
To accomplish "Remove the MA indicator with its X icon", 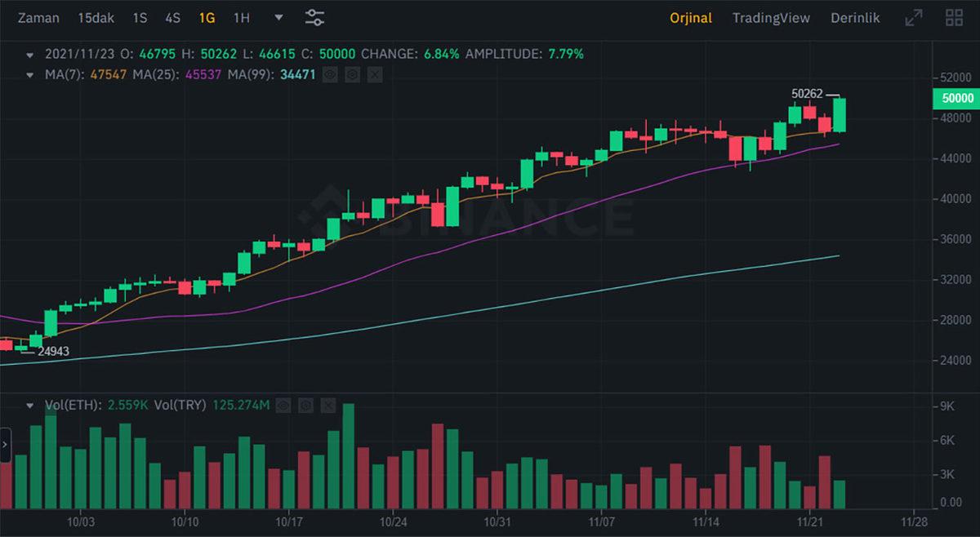I will click(x=374, y=74).
